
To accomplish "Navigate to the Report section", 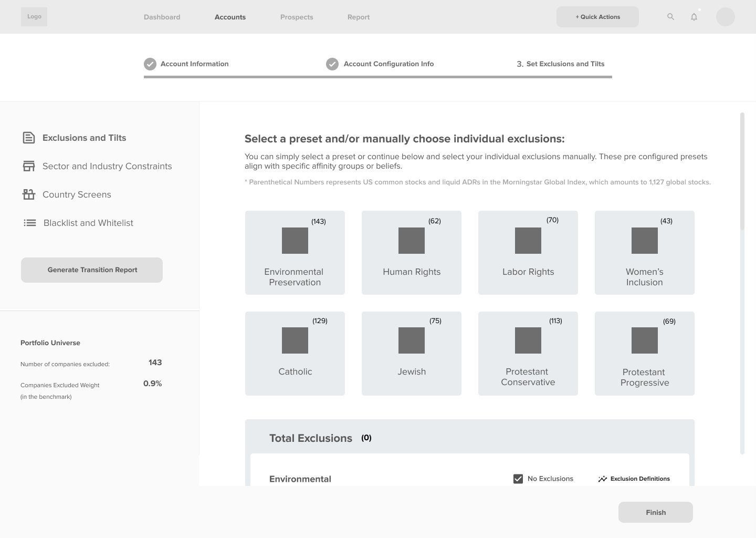I will tap(358, 17).
